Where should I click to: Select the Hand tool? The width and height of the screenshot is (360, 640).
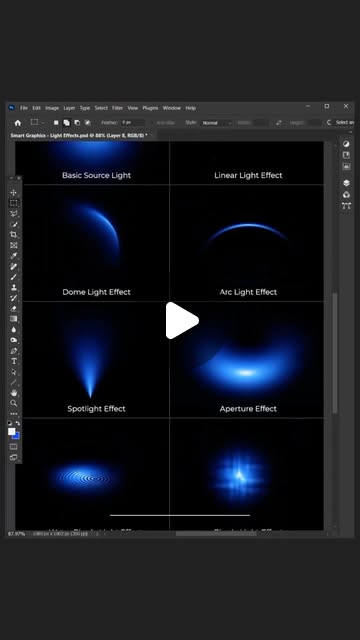[x=14, y=393]
